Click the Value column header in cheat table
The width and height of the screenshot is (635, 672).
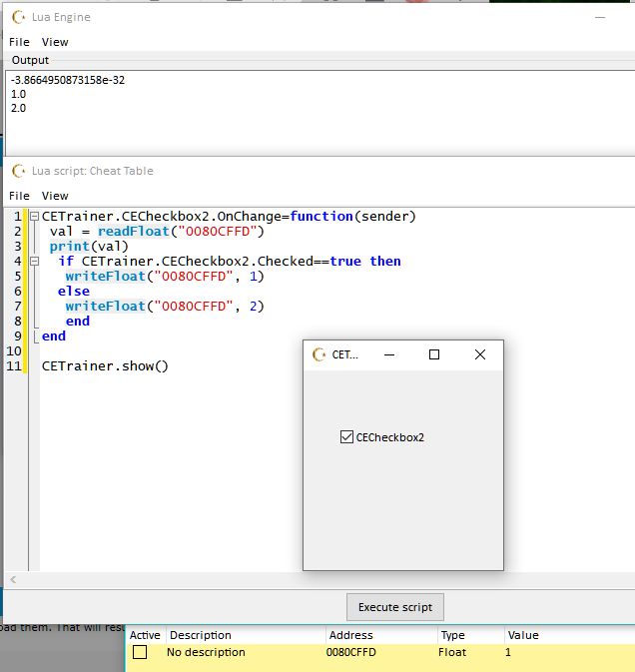pos(523,635)
